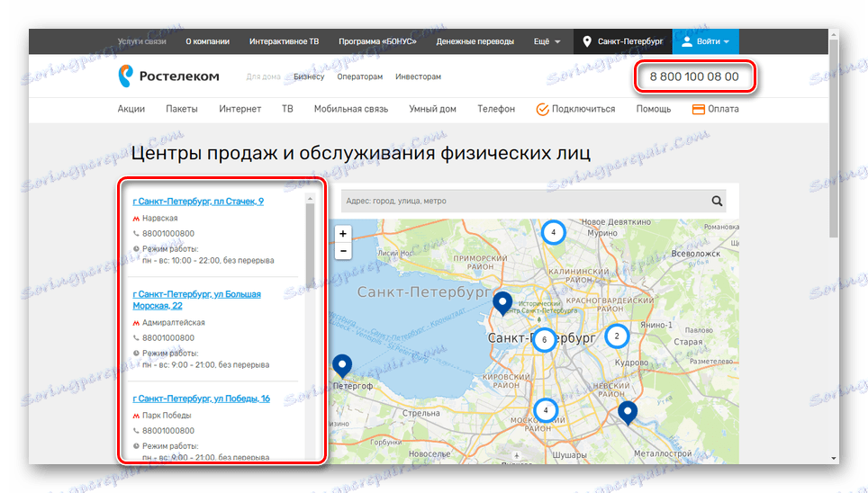This screenshot has height=493, width=868.
Task: Open the Акции navigation item
Action: [x=131, y=109]
